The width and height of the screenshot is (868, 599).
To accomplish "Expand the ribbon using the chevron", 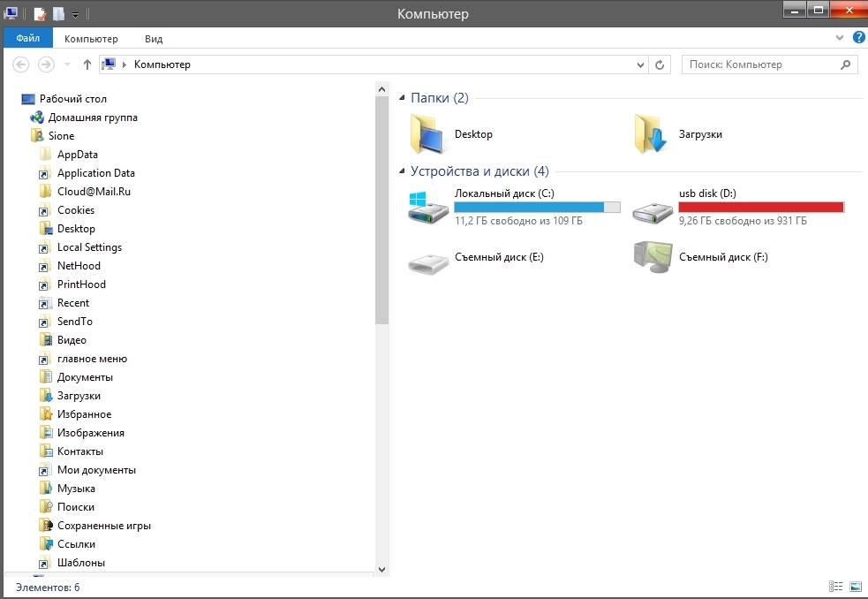I will [x=840, y=39].
